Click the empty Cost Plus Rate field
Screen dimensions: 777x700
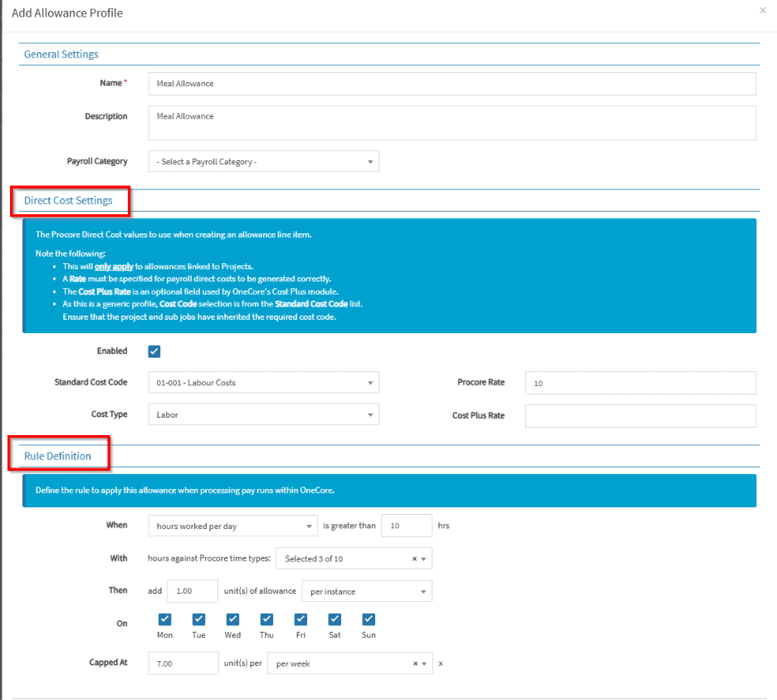click(640, 415)
